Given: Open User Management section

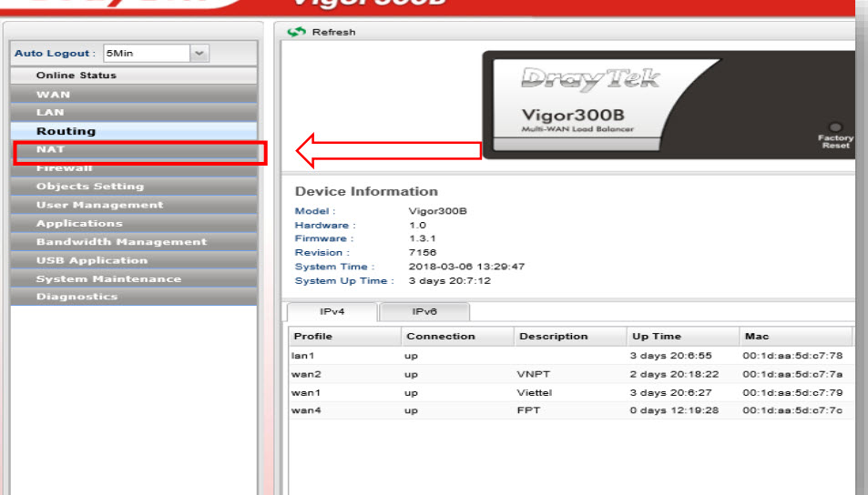Looking at the screenshot, I should click(x=99, y=205).
